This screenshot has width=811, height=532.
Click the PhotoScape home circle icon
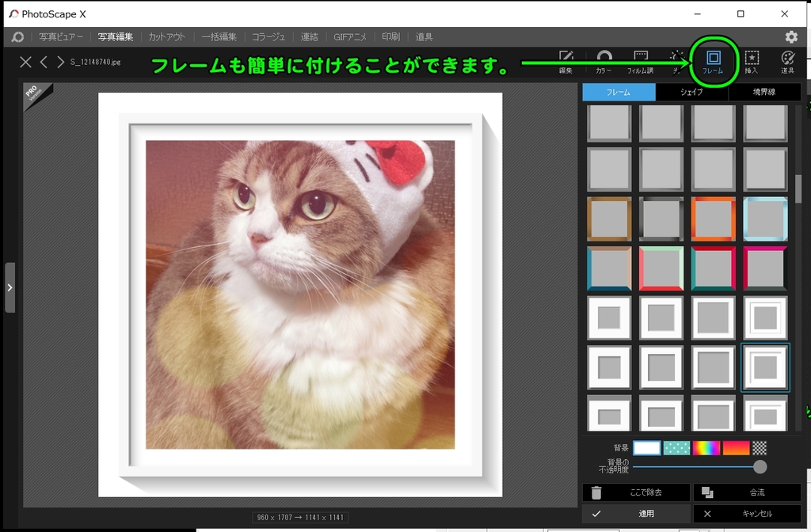coord(17,36)
